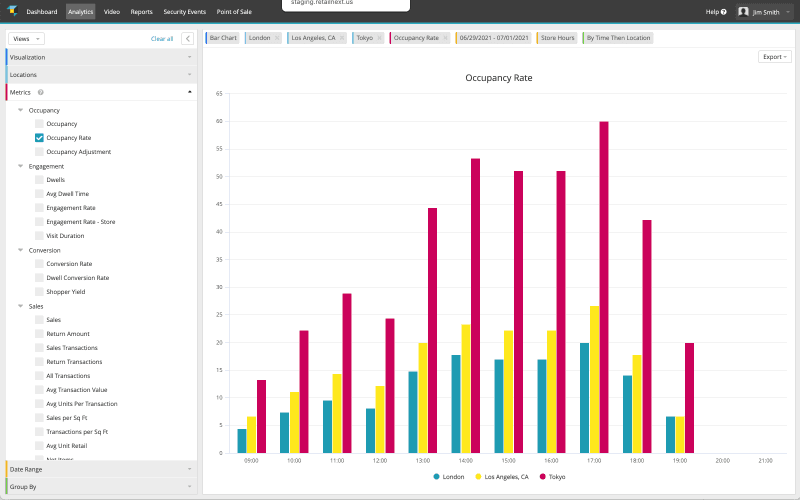The height and width of the screenshot is (500, 800).
Task: Enable the Dwells metric checkbox
Action: point(39,180)
